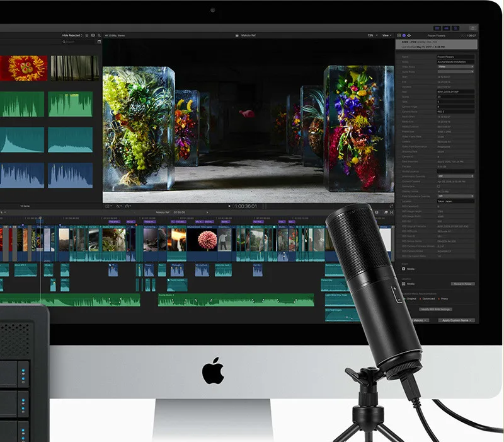Open the Field Dominance Override dropdown

point(455,196)
